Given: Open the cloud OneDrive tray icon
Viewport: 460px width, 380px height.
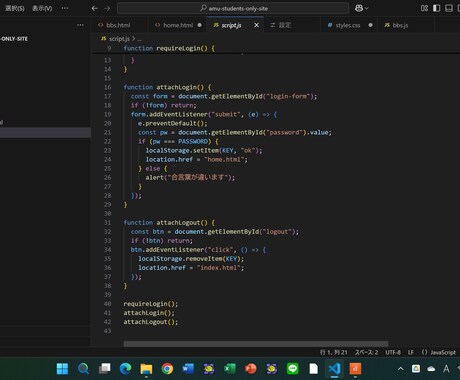Looking at the screenshot, I should click(431, 369).
